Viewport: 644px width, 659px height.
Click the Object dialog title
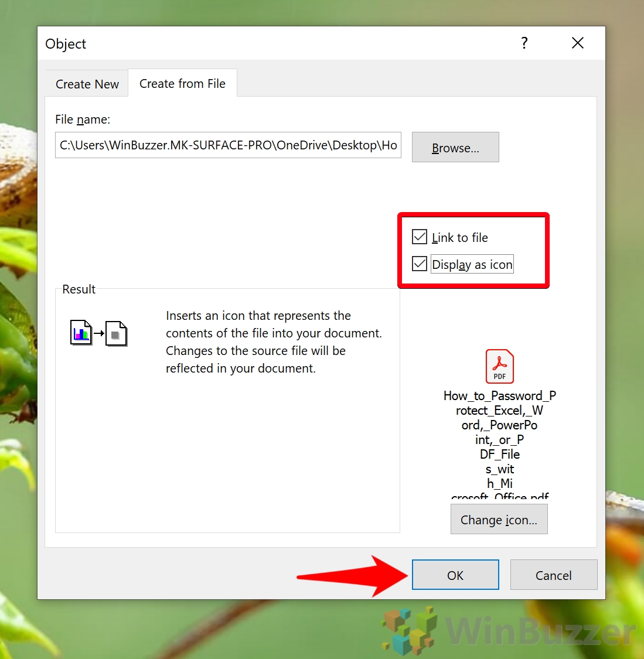pos(65,43)
